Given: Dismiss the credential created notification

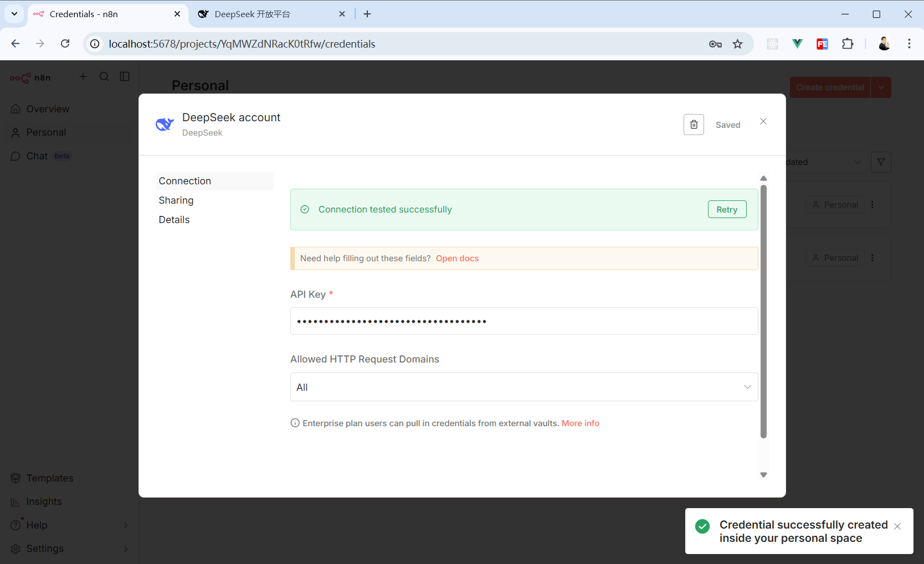Looking at the screenshot, I should coord(897,526).
